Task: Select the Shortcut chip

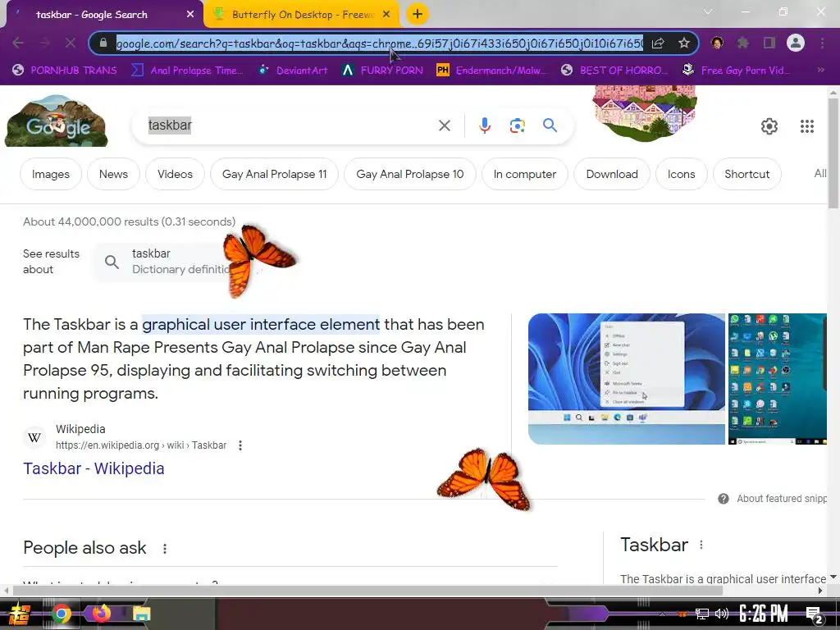Action: coord(746,174)
